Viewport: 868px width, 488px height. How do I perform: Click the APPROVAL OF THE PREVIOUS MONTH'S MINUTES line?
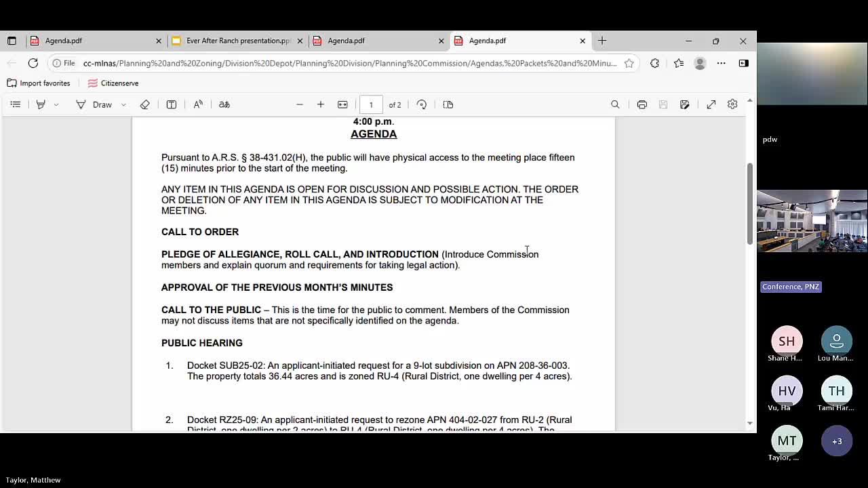click(x=277, y=287)
